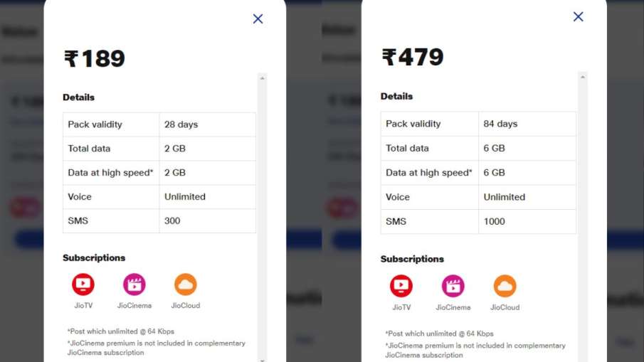Click the JioCinema icon in ₹479 plan

(453, 287)
